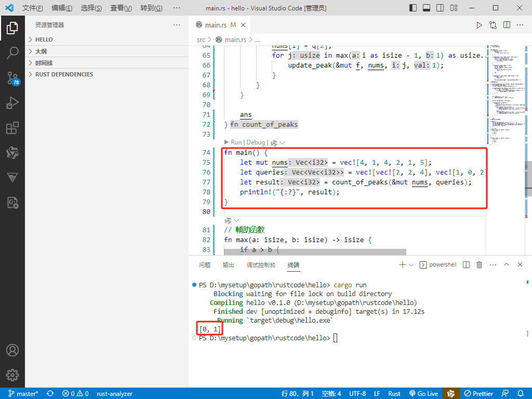This screenshot has width=532, height=399.
Task: Expand code lens dropdown above line 81
Action: coord(236,220)
